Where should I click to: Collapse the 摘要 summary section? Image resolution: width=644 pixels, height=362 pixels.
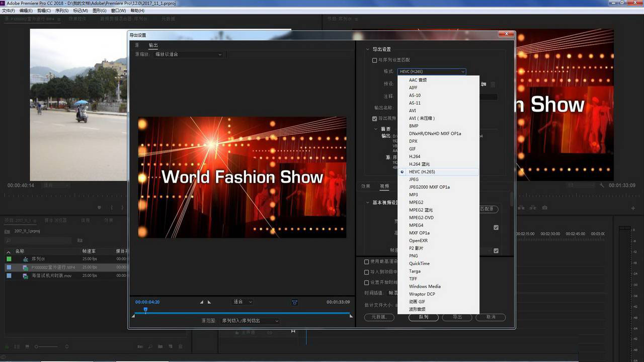(x=375, y=129)
